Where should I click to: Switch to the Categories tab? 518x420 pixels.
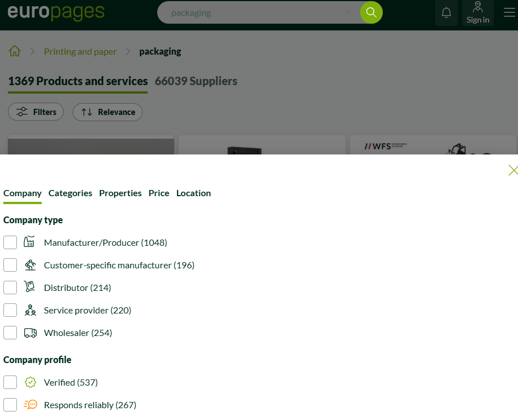coord(70,193)
